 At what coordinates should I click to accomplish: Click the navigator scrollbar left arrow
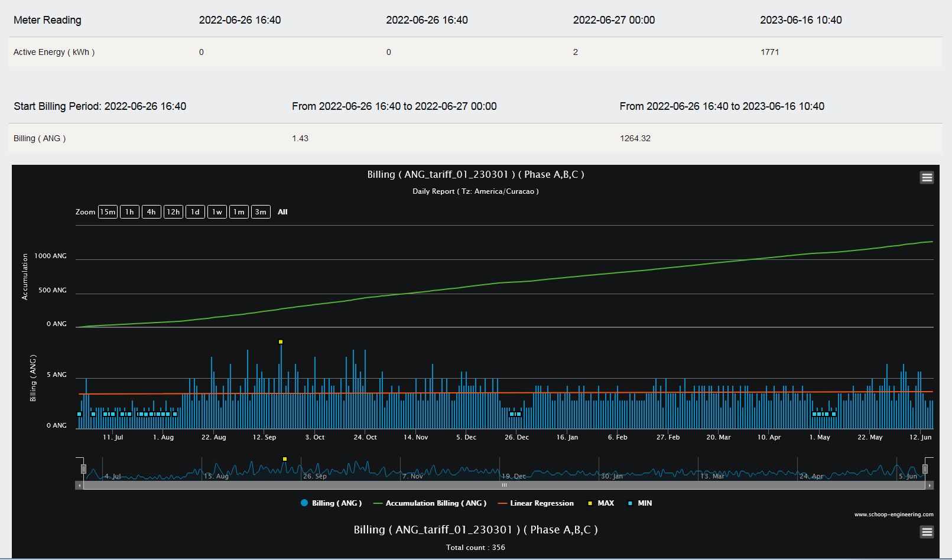[x=79, y=486]
